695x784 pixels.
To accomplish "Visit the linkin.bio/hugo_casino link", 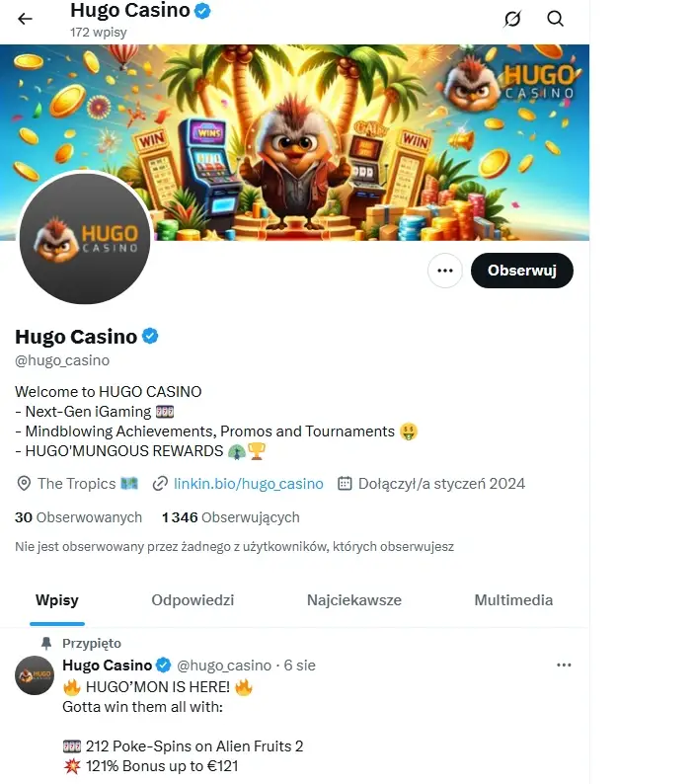I will 249,484.
